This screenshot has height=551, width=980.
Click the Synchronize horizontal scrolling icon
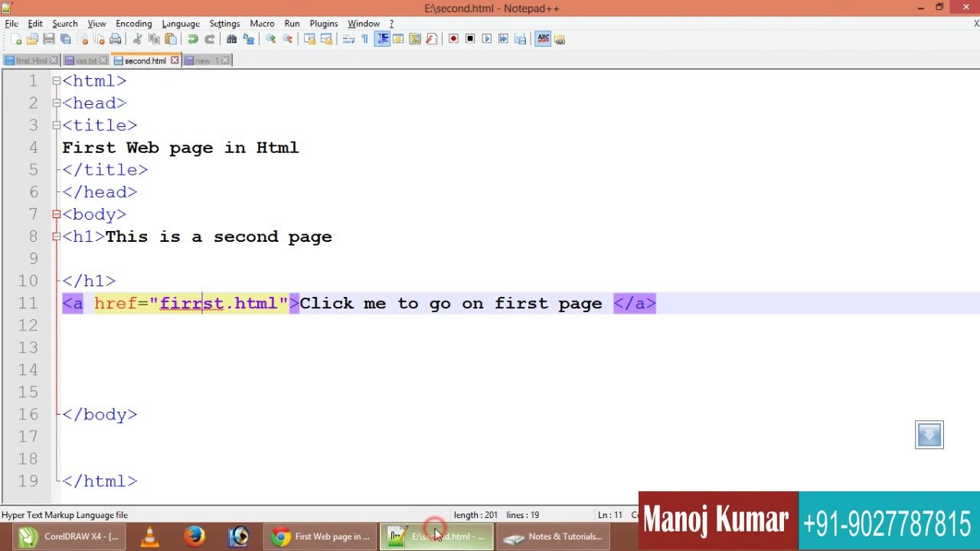pos(327,39)
